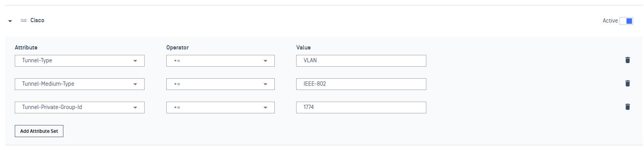Collapse the Cisco section arrow
The width and height of the screenshot is (644, 148).
coord(10,21)
